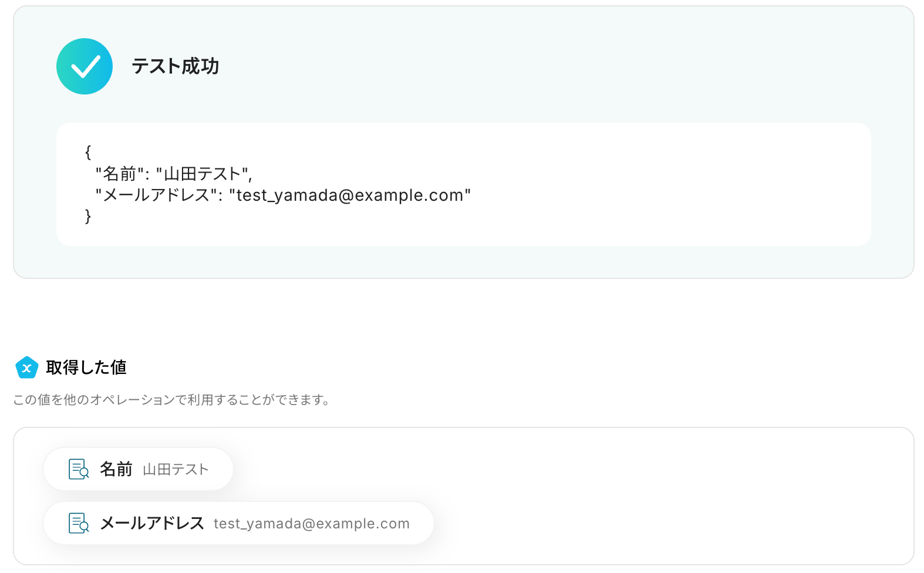Click the 山田テスト value in the 名前 chip

coord(176,470)
